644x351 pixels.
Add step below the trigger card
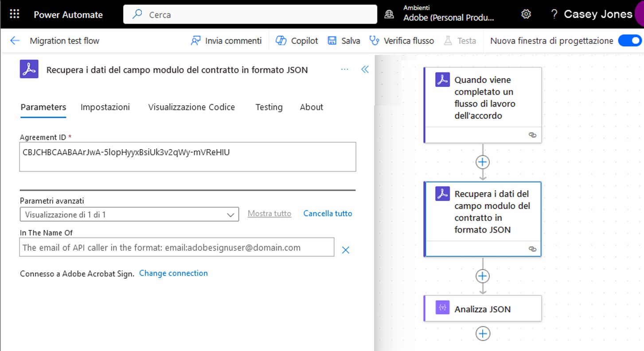coord(483,162)
